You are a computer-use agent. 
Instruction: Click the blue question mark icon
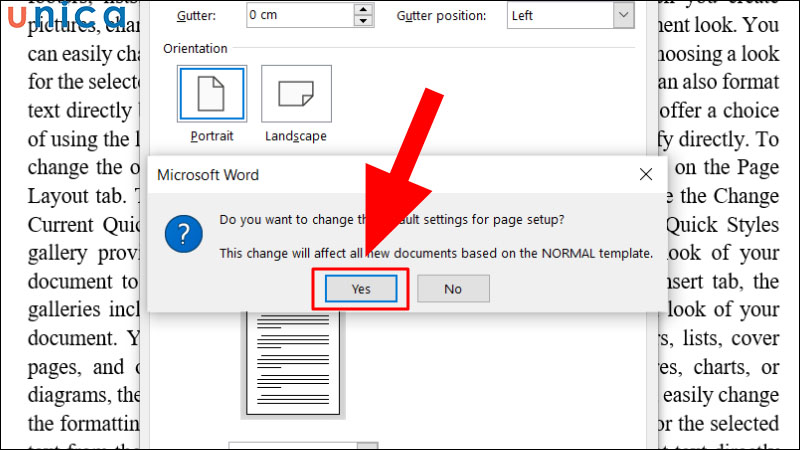[184, 234]
